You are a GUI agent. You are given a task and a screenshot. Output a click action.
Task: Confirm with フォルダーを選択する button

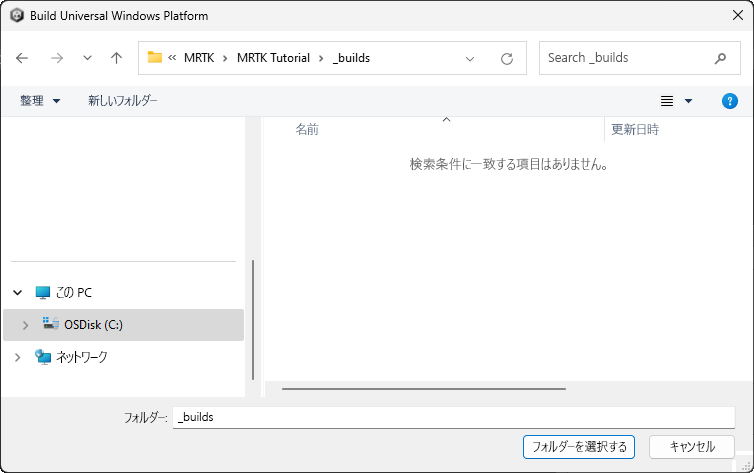click(x=578, y=447)
